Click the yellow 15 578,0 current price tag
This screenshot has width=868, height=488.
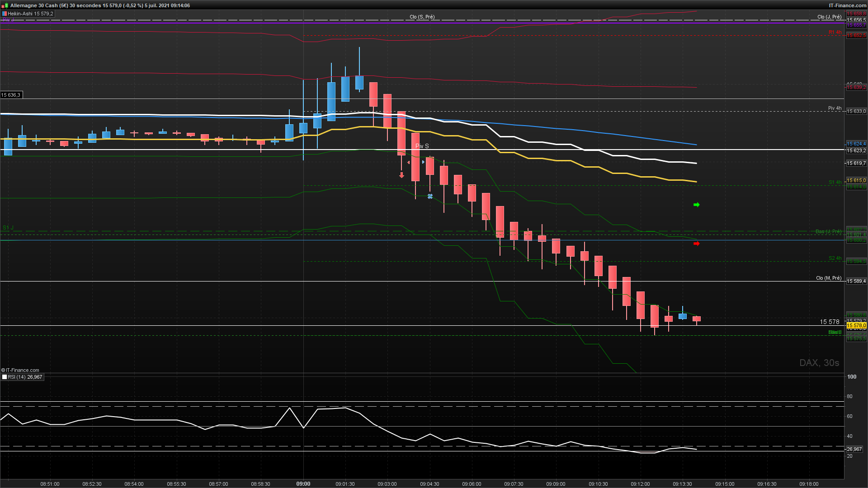click(856, 325)
